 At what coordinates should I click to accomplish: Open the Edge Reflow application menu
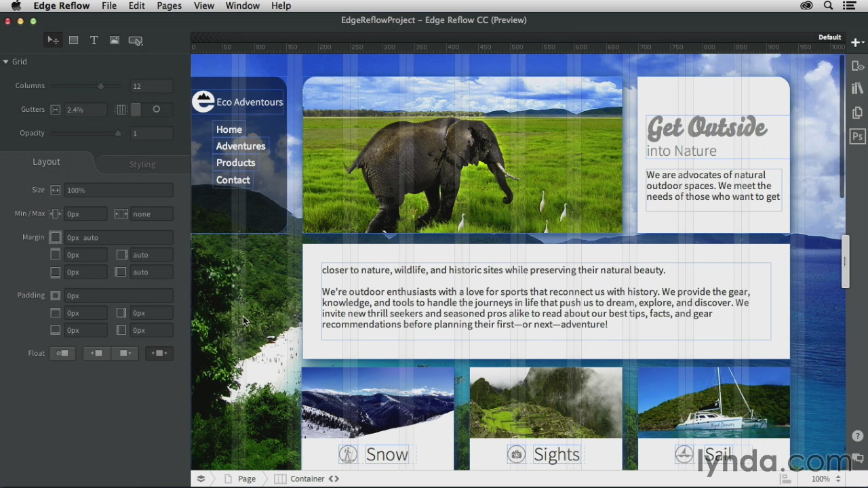coord(62,5)
